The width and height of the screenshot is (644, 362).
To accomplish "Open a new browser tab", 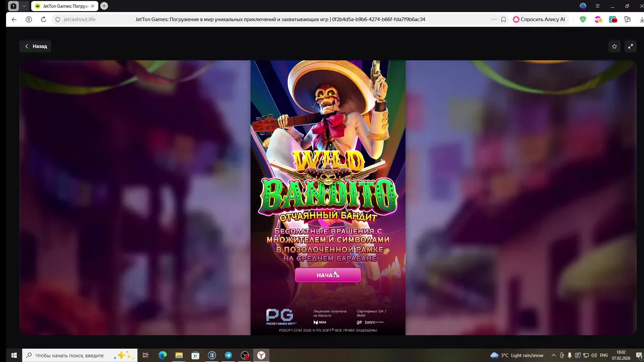I will pyautogui.click(x=104, y=6).
